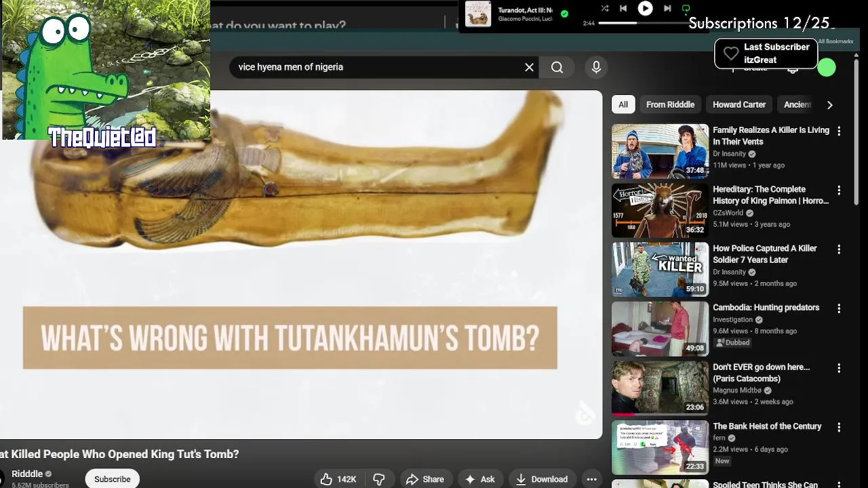The height and width of the screenshot is (488, 868).
Task: Open Paris Catacombs 23:06 video thumbnail
Action: click(660, 388)
